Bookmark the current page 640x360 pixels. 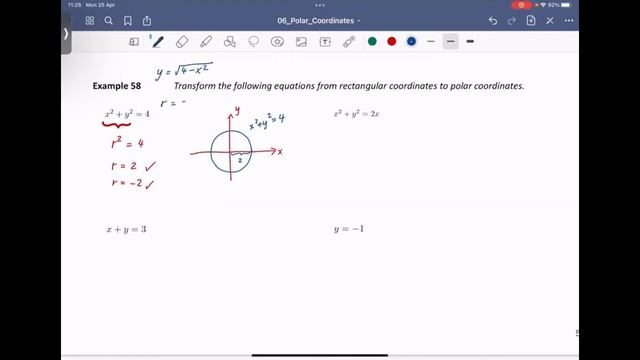pos(128,21)
